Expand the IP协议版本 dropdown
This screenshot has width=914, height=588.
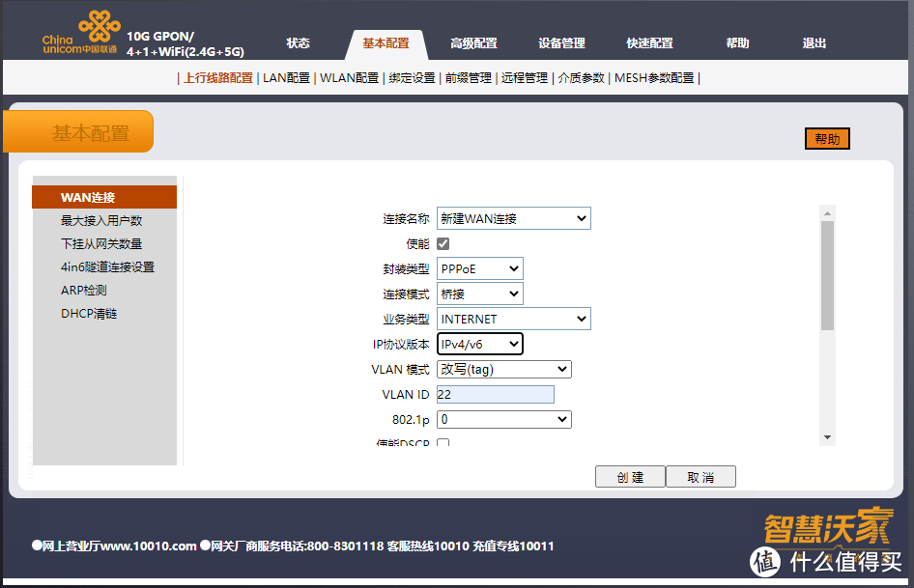point(479,345)
